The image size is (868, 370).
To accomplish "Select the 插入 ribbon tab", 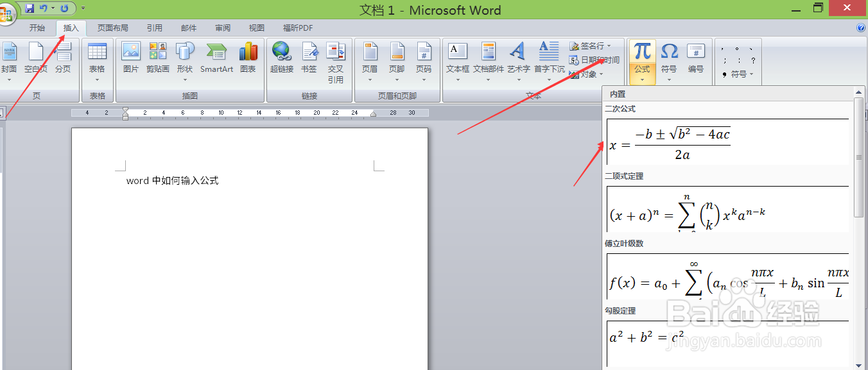I will click(x=71, y=28).
